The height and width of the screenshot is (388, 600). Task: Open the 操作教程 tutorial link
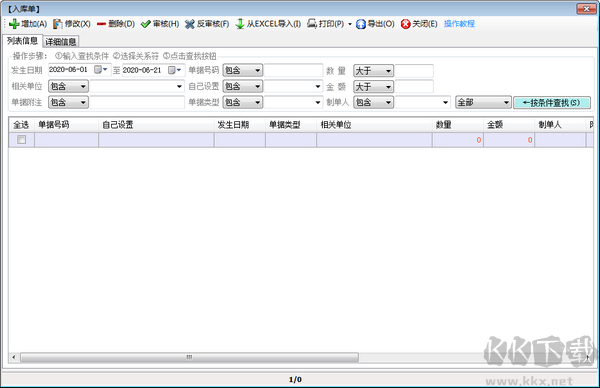point(459,24)
